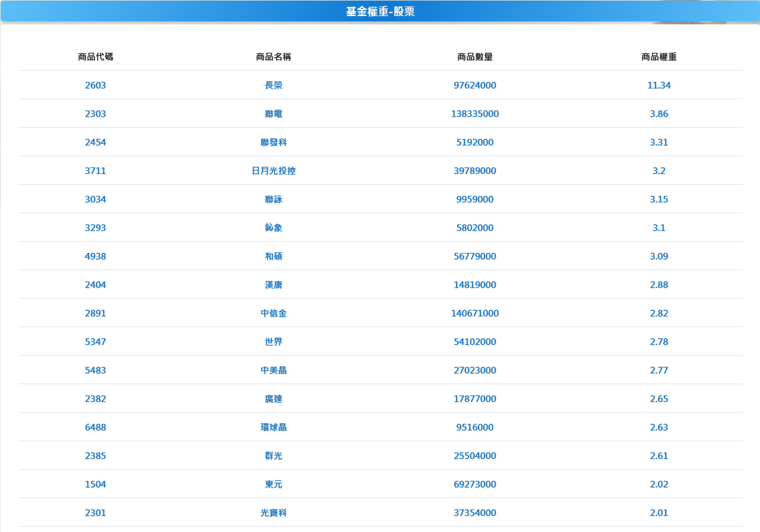Click quantity 9959000

click(x=475, y=199)
